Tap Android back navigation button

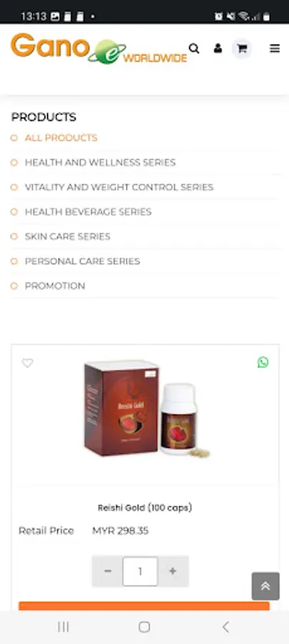click(x=225, y=627)
